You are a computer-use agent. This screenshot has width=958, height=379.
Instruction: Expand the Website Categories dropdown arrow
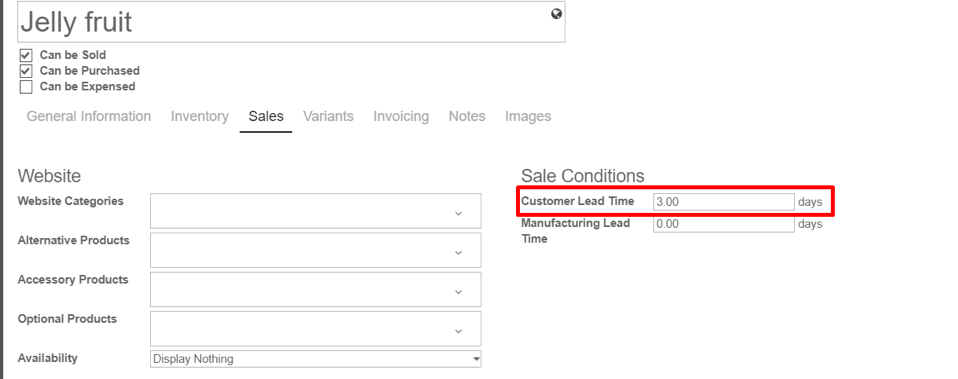(459, 213)
